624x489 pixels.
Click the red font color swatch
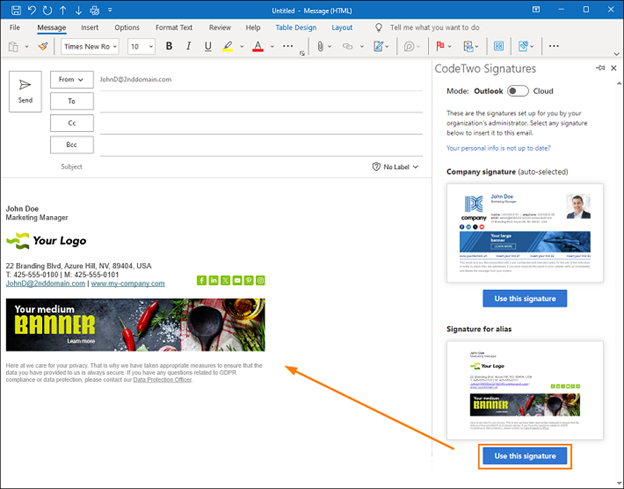pyautogui.click(x=258, y=47)
